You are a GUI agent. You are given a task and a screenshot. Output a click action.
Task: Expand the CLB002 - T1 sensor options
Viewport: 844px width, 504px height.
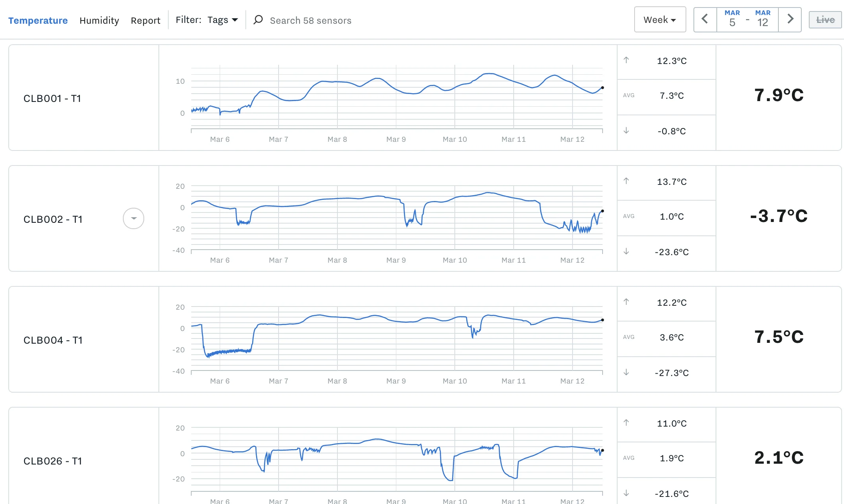click(134, 218)
